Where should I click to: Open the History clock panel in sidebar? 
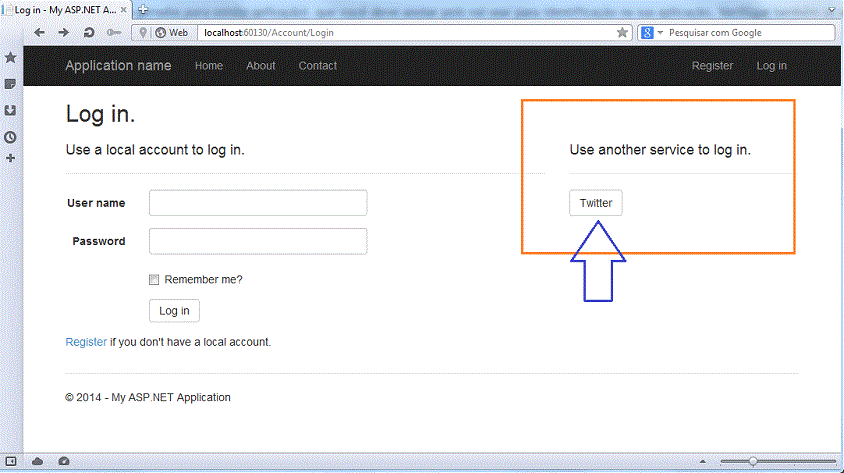point(10,137)
